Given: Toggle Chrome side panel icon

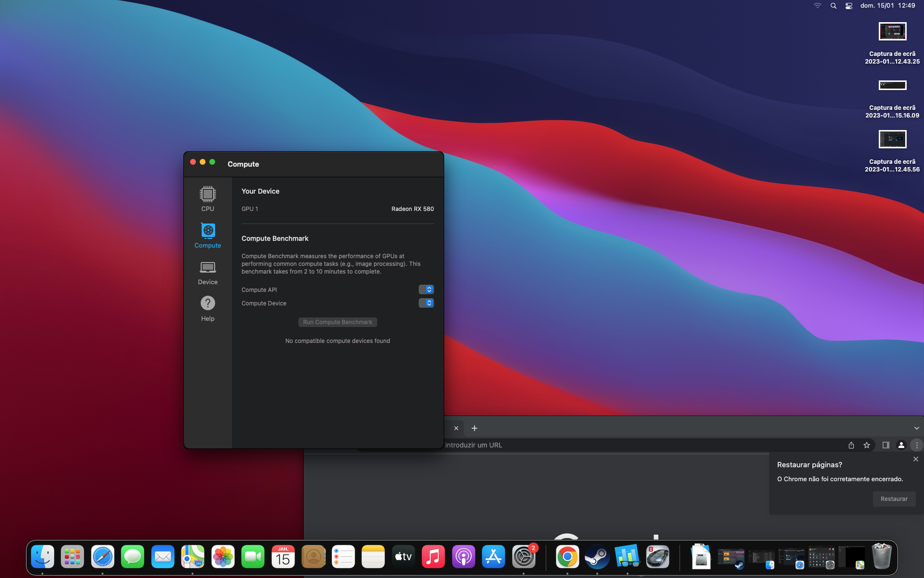Looking at the screenshot, I should (885, 445).
